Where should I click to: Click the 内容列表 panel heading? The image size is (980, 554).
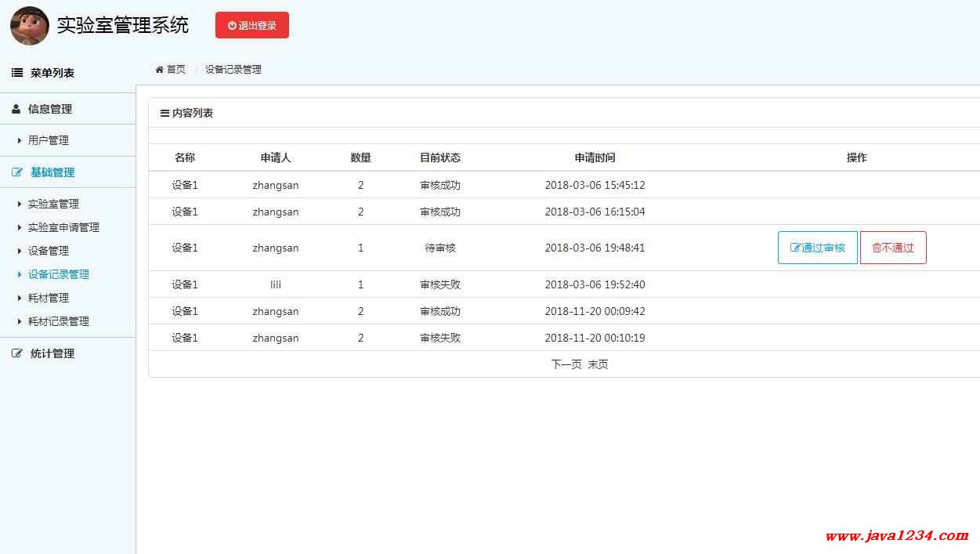pos(193,113)
